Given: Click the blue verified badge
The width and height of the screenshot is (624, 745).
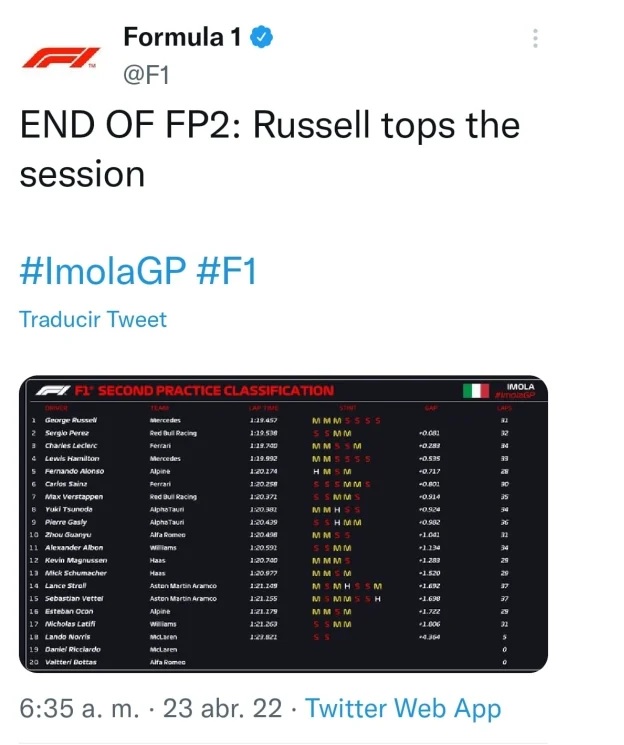Looking at the screenshot, I should [x=262, y=38].
